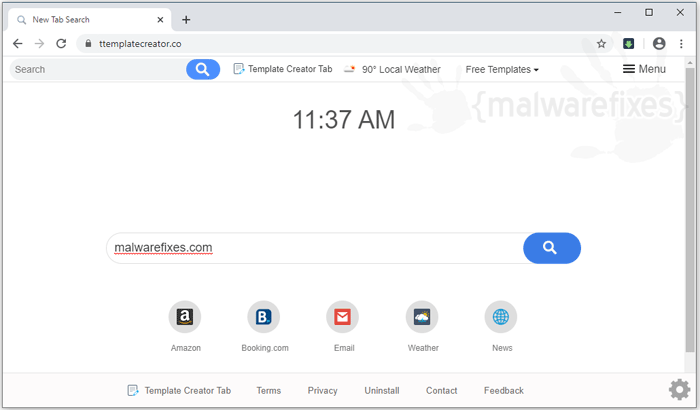Open the green download extension icon
Viewport: 700px width, 410px height.
[x=629, y=43]
